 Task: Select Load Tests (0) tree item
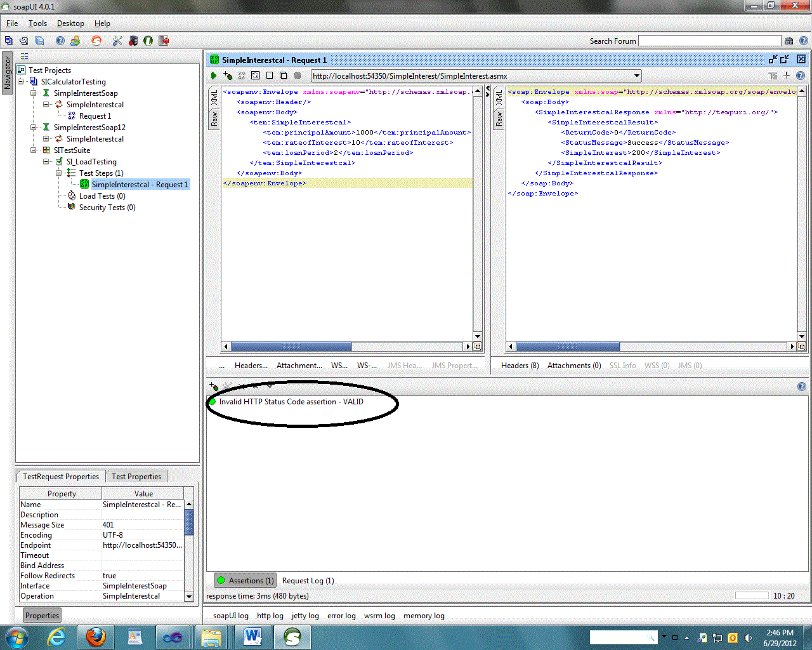point(102,196)
